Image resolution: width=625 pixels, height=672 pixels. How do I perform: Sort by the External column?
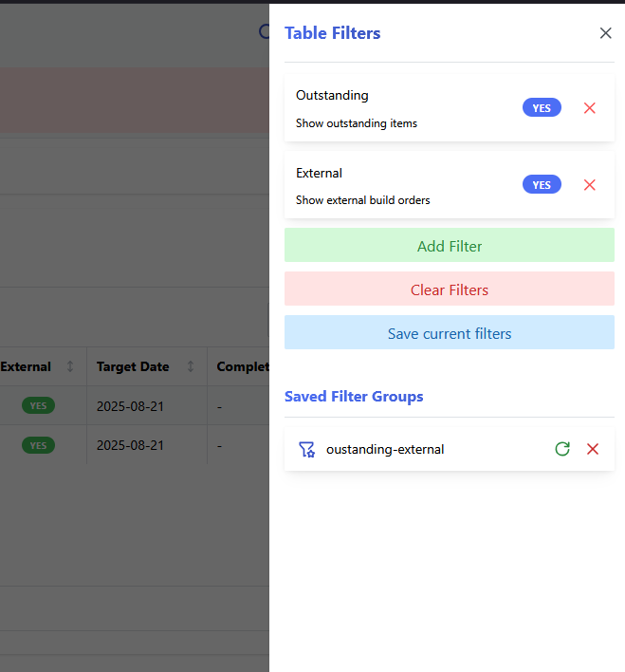[x=70, y=366]
